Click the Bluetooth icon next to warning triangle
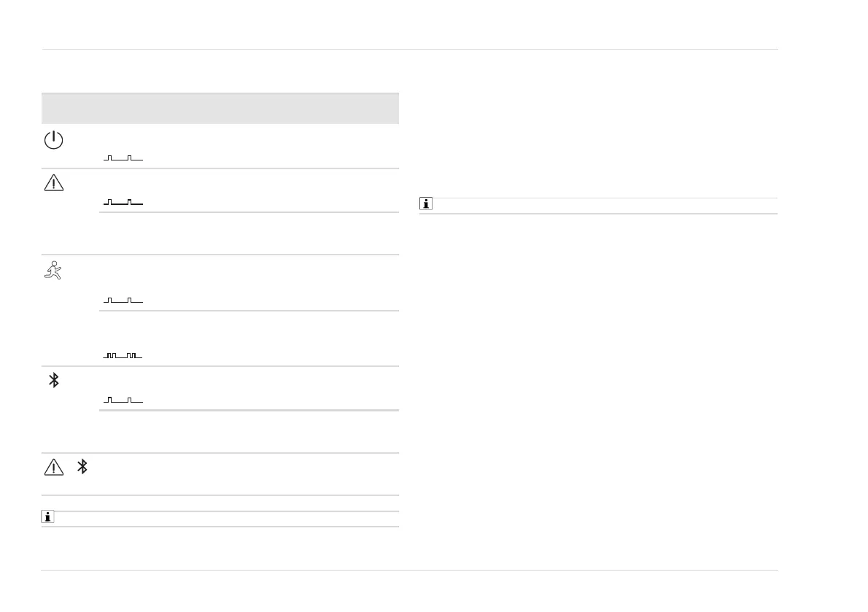This screenshot has height=612, width=868. (x=82, y=468)
